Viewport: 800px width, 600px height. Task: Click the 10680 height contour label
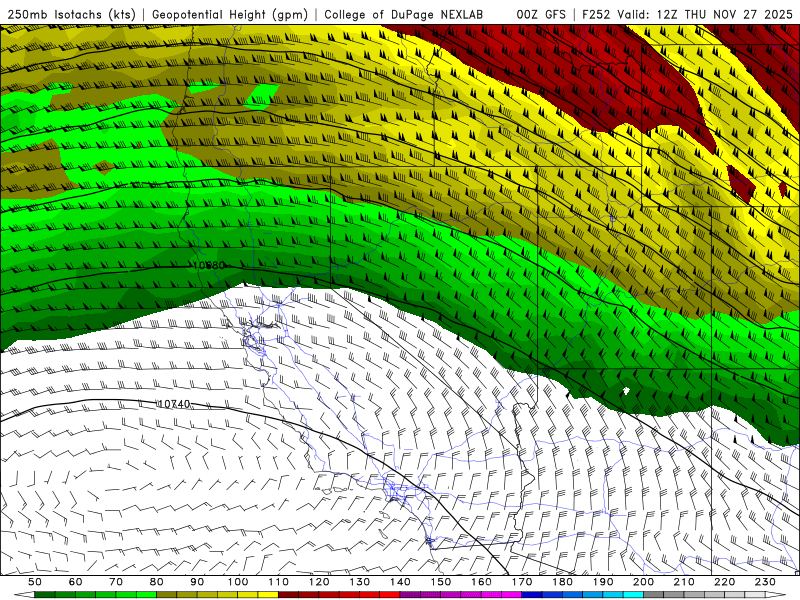[209, 265]
